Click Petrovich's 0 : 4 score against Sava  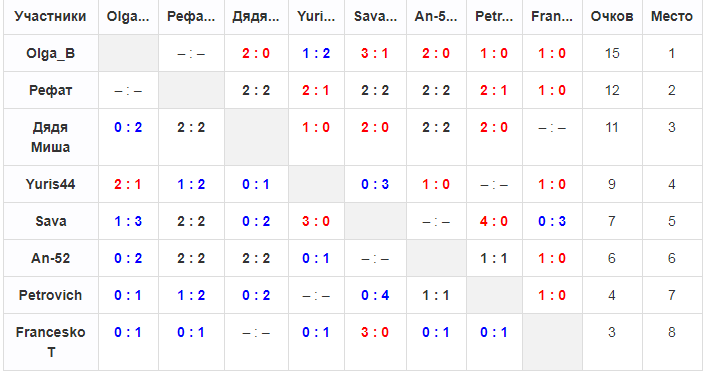click(375, 295)
